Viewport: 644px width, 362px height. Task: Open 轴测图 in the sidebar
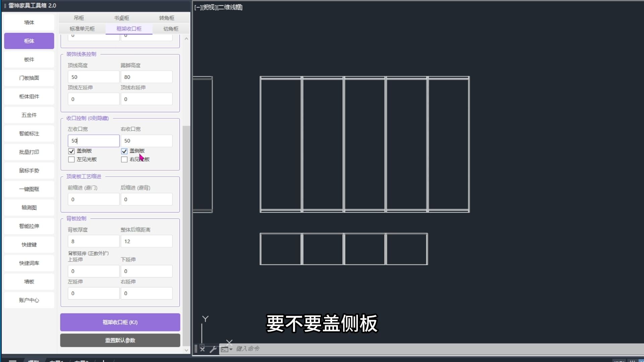[29, 208]
